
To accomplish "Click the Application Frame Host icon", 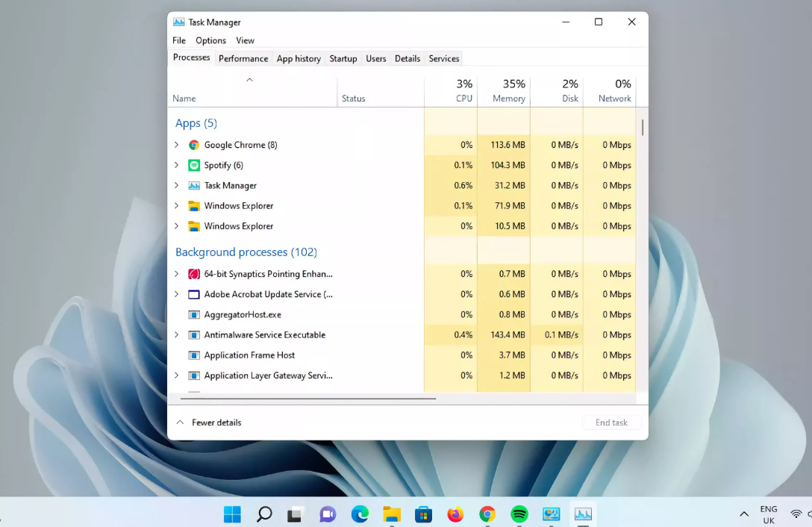I will click(194, 355).
